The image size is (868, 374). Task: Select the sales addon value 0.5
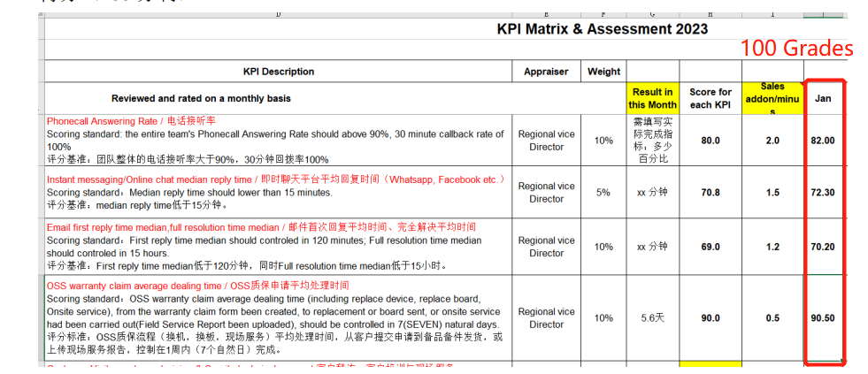tap(772, 318)
